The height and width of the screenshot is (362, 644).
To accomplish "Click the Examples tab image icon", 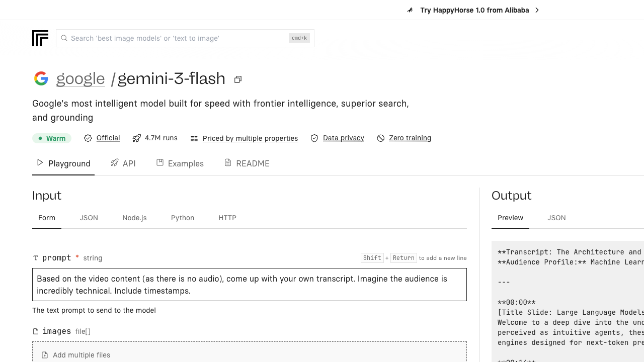I will (160, 163).
